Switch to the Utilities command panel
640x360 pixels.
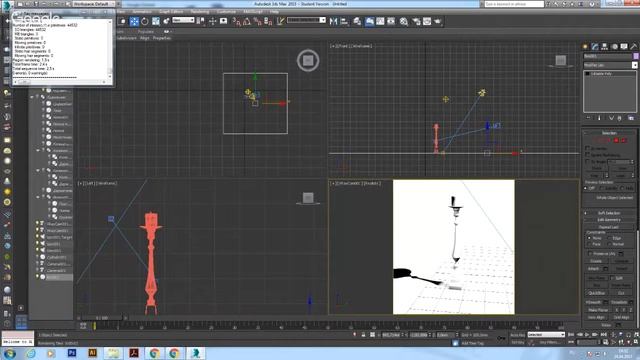(x=634, y=47)
